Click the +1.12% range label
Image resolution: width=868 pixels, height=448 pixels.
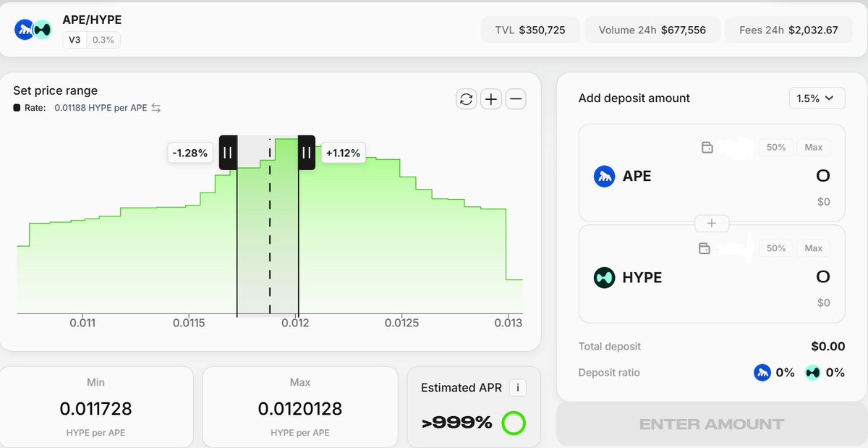[343, 153]
